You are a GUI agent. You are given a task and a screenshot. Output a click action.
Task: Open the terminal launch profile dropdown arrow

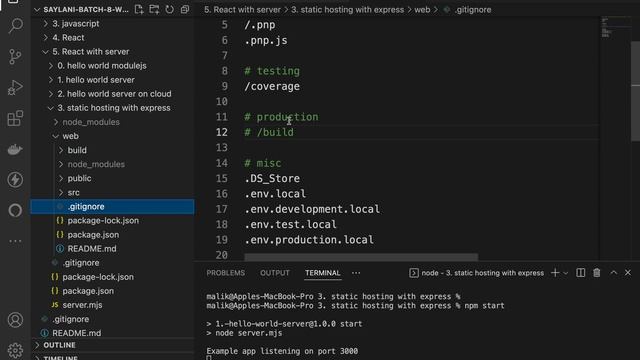tap(565, 273)
